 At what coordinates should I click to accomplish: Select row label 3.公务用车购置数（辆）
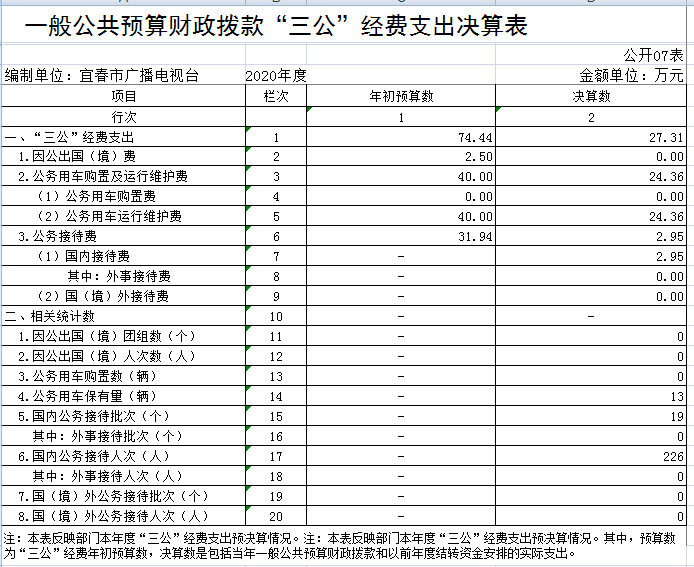click(88, 376)
